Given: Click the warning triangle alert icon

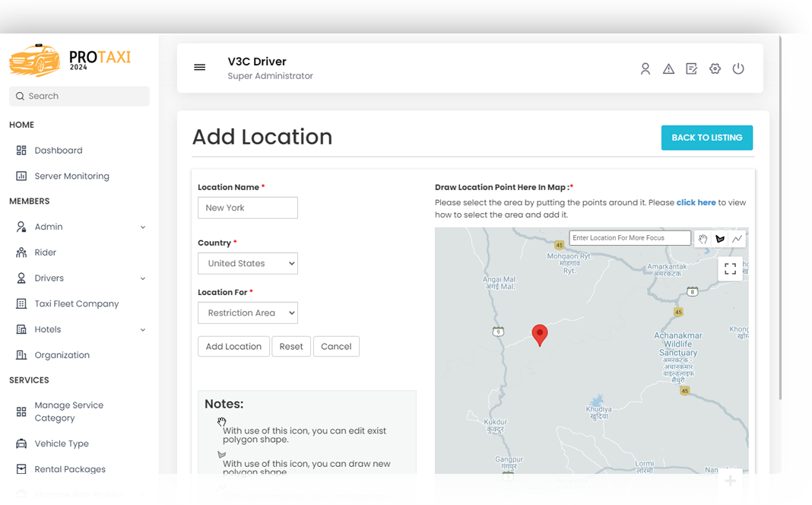Looking at the screenshot, I should (668, 69).
